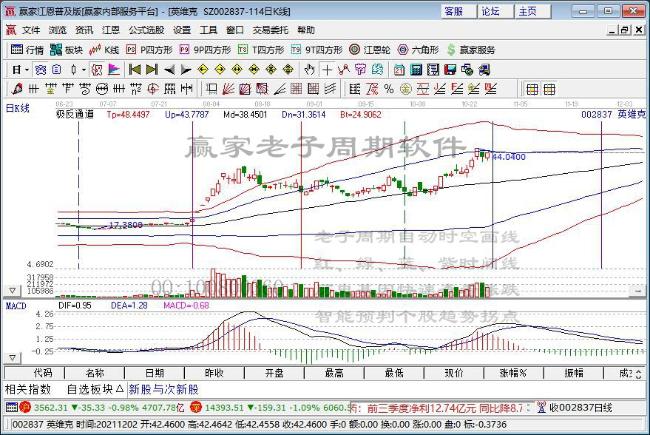Screen dimensions: 650x435
Task: Open 赢家服务 with the dollar icon
Action: [471, 50]
